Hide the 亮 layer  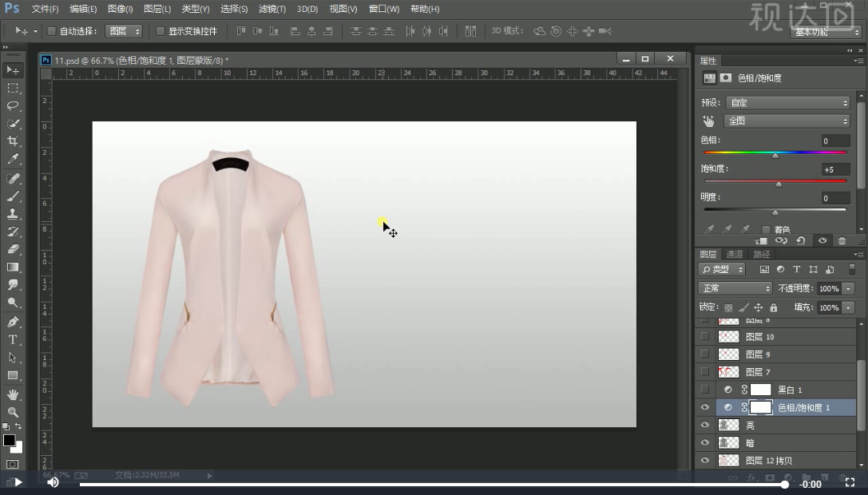[x=704, y=425]
